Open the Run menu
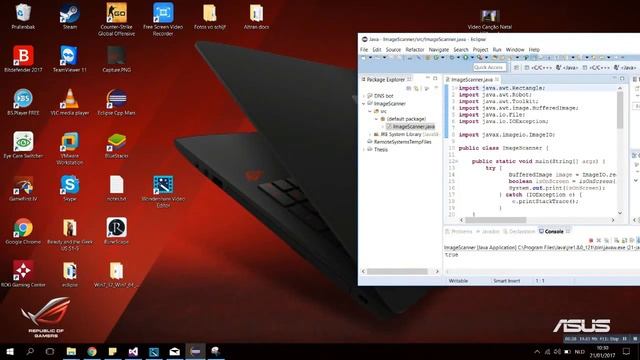 (497, 49)
